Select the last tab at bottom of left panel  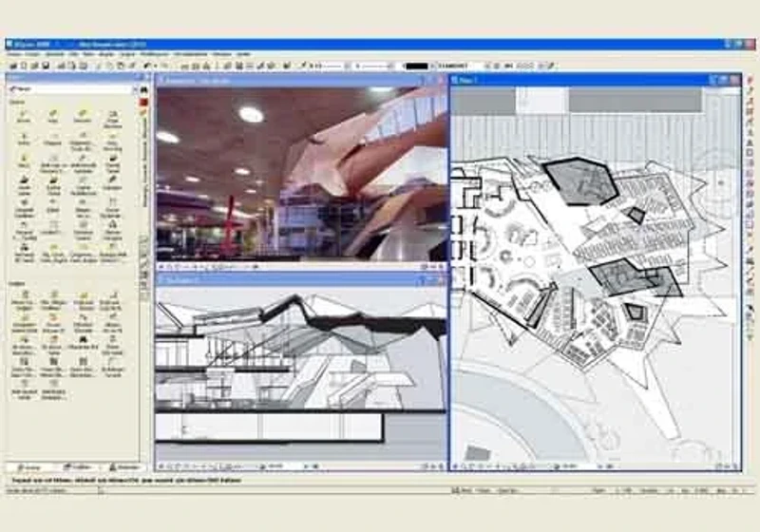pos(123,467)
